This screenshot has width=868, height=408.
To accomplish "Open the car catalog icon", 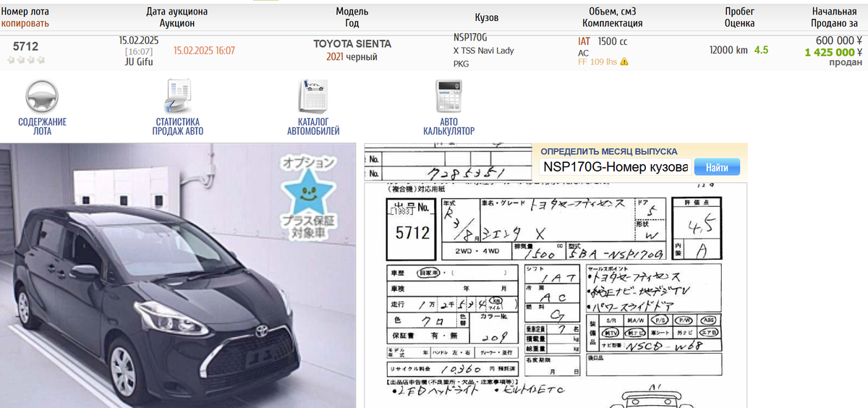I will [x=313, y=96].
